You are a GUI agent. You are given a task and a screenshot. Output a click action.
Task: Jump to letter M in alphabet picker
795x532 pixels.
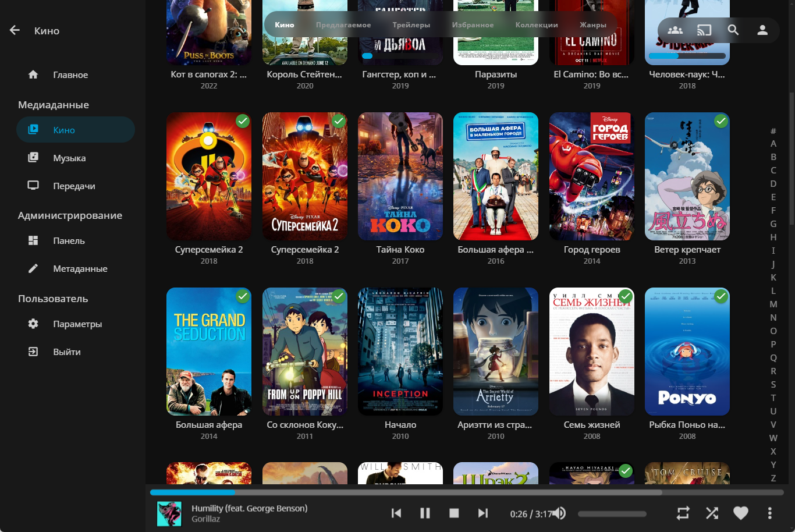coord(773,304)
